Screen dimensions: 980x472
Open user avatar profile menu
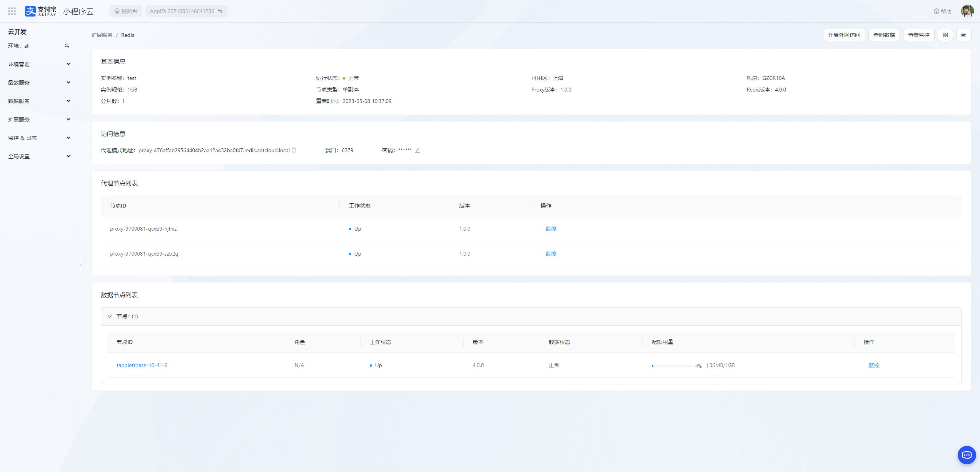pyautogui.click(x=967, y=11)
